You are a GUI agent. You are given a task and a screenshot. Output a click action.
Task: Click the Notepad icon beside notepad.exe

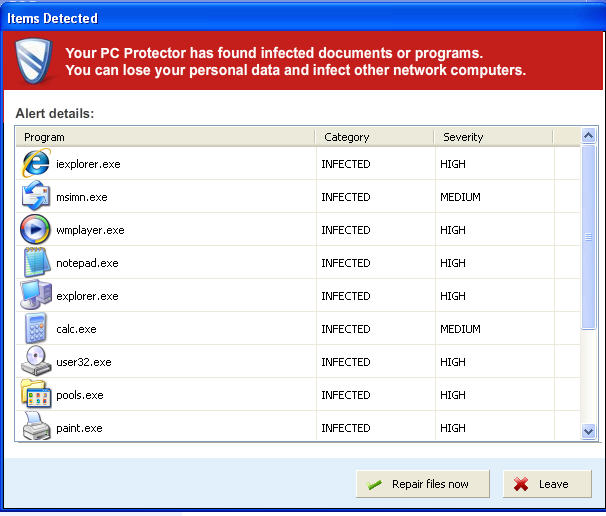(37, 262)
